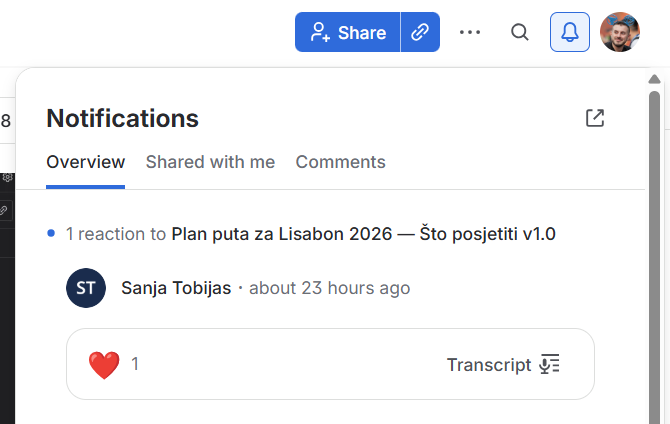
Task: Open search with the magnifier icon
Action: point(520,32)
